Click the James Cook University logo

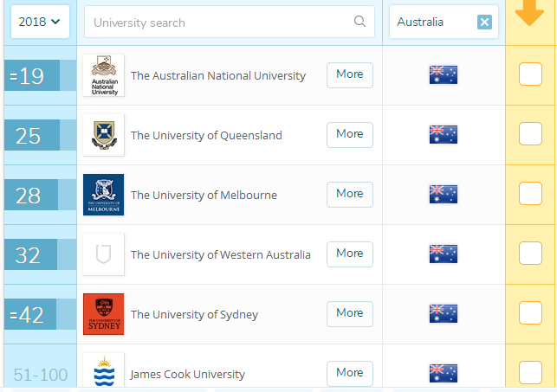(103, 372)
